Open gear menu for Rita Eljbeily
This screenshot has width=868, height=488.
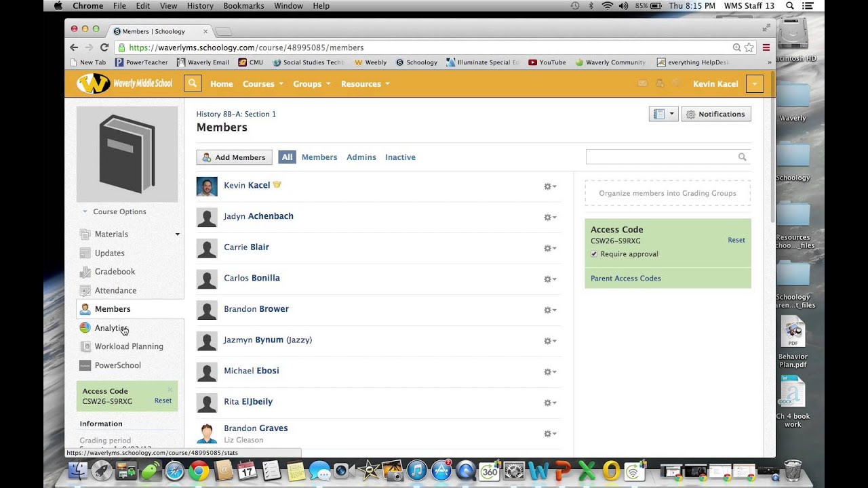click(550, 403)
